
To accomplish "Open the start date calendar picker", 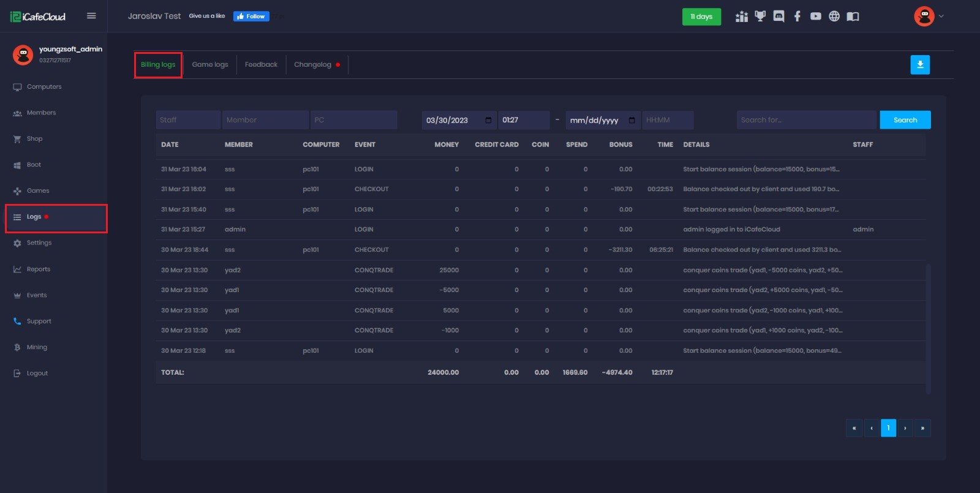I will (x=488, y=120).
